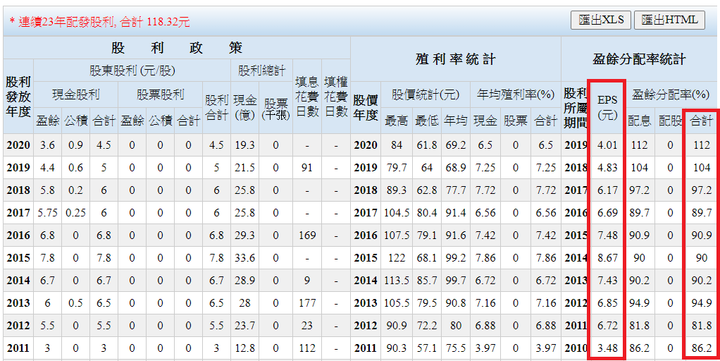
Task: Select dividend year 2018 row label
Action: click(18, 191)
